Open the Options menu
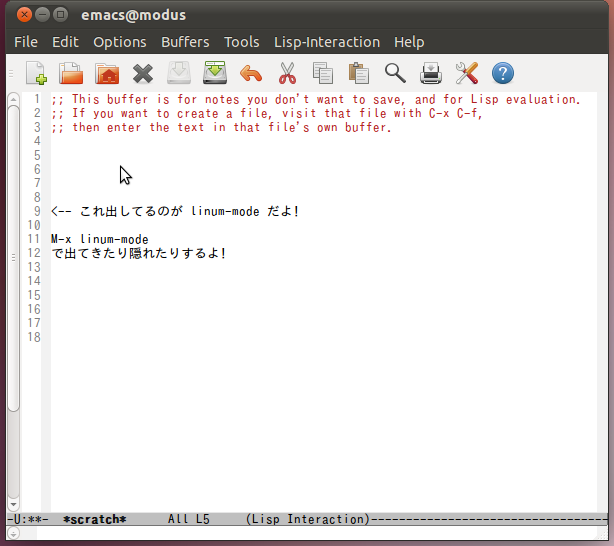The image size is (614, 546). [120, 42]
